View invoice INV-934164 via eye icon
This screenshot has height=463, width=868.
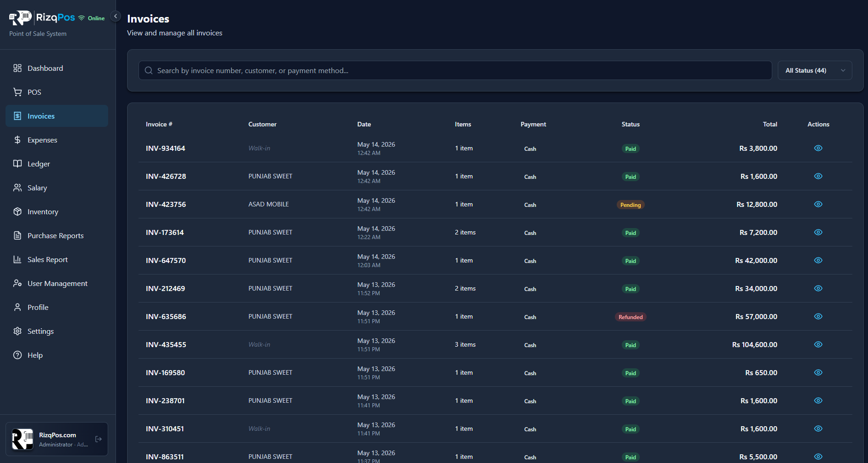pyautogui.click(x=818, y=148)
